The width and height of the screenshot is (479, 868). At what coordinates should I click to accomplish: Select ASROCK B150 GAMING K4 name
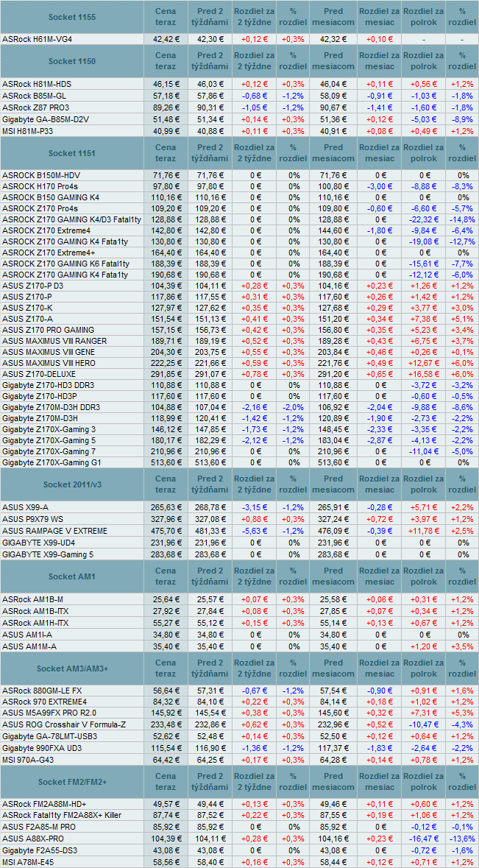[51, 197]
